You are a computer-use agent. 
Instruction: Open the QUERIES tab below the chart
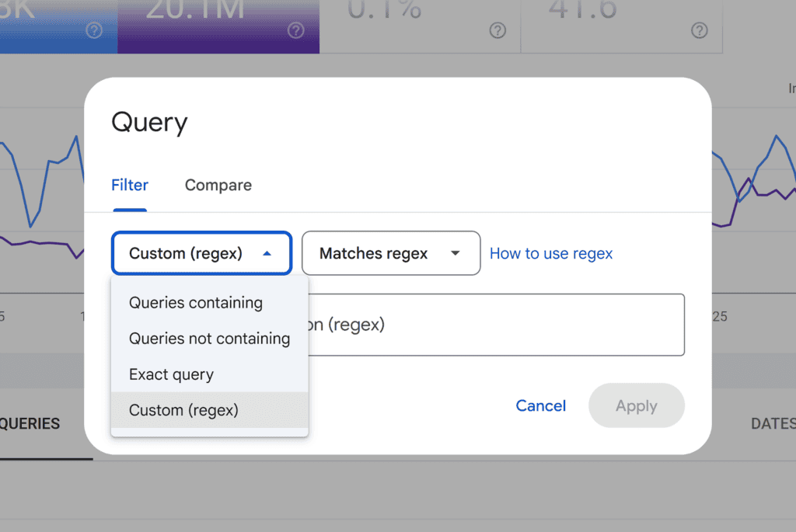[31, 424]
